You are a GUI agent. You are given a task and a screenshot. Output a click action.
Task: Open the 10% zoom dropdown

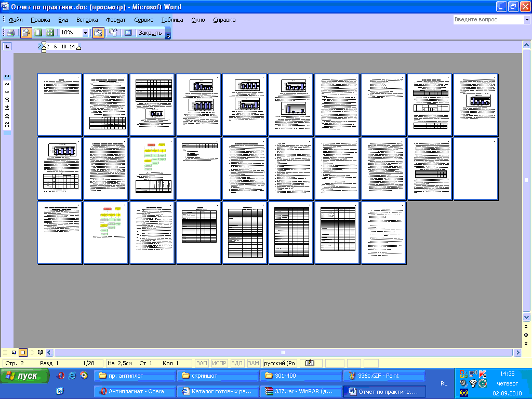85,33
